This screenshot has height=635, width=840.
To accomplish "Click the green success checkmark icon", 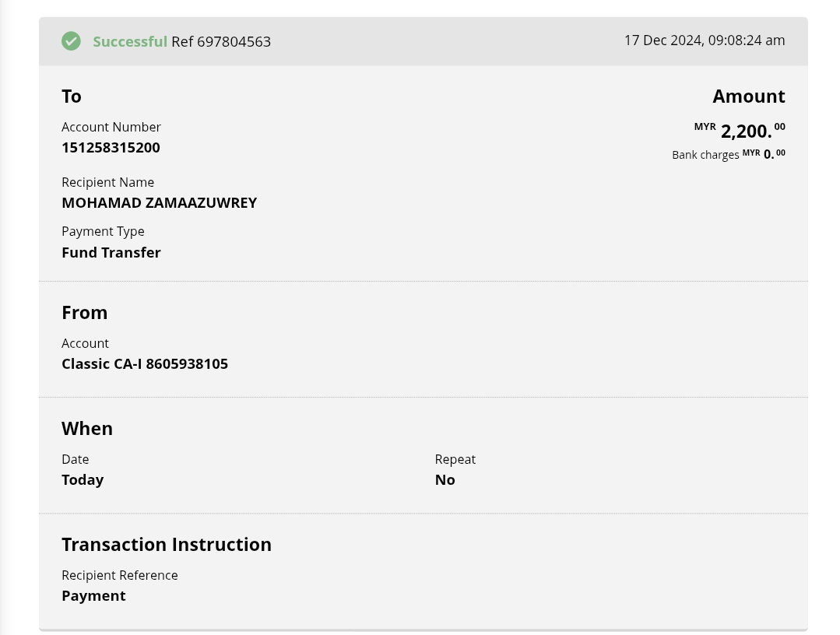I will [x=71, y=41].
